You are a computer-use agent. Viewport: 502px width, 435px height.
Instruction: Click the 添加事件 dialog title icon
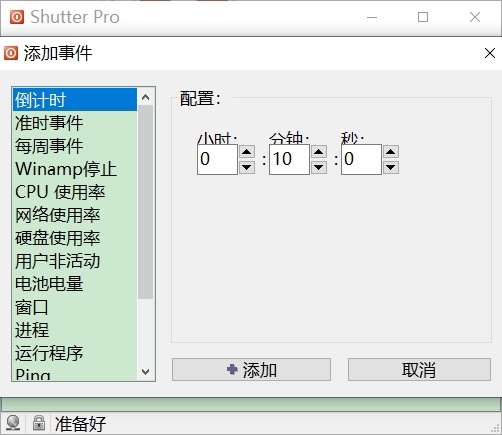(11, 53)
